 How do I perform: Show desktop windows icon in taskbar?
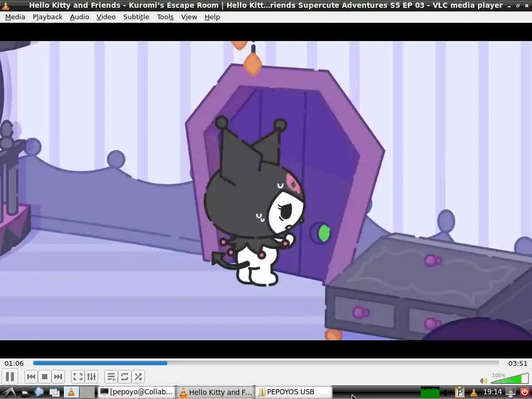54,393
